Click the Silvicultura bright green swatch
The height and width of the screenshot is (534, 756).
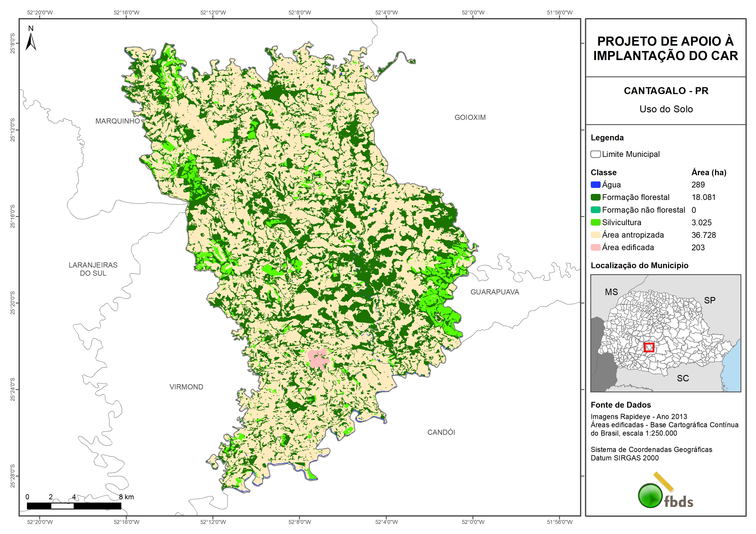pos(595,222)
